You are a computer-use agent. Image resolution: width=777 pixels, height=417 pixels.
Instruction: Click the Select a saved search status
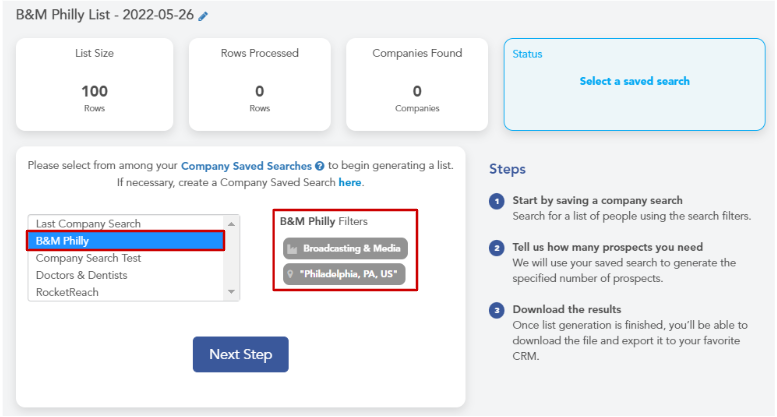(x=634, y=81)
